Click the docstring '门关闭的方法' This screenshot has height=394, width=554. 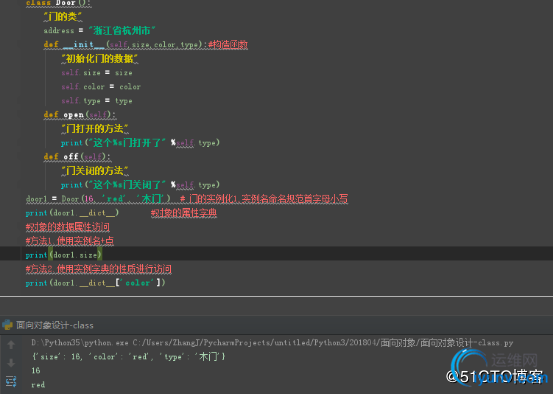95,171
